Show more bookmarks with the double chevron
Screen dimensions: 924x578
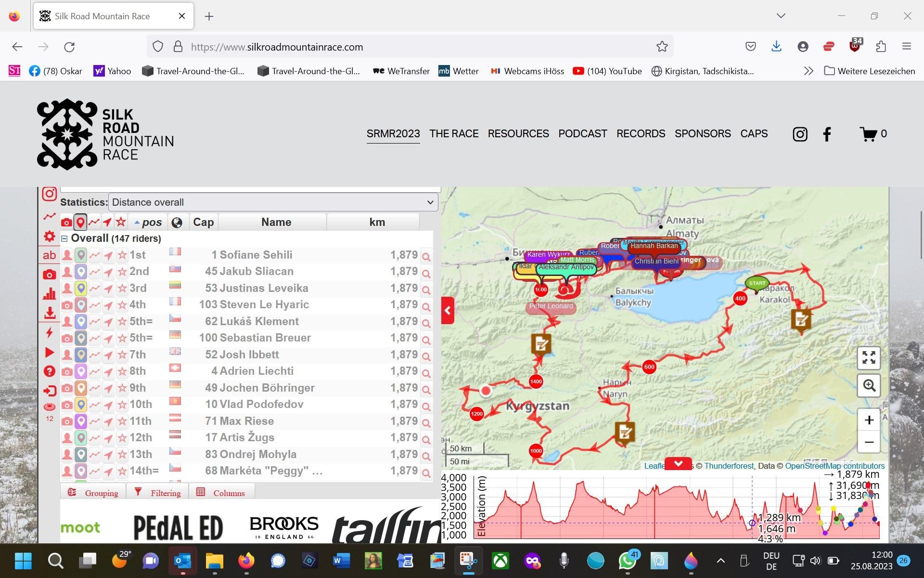[x=808, y=71]
